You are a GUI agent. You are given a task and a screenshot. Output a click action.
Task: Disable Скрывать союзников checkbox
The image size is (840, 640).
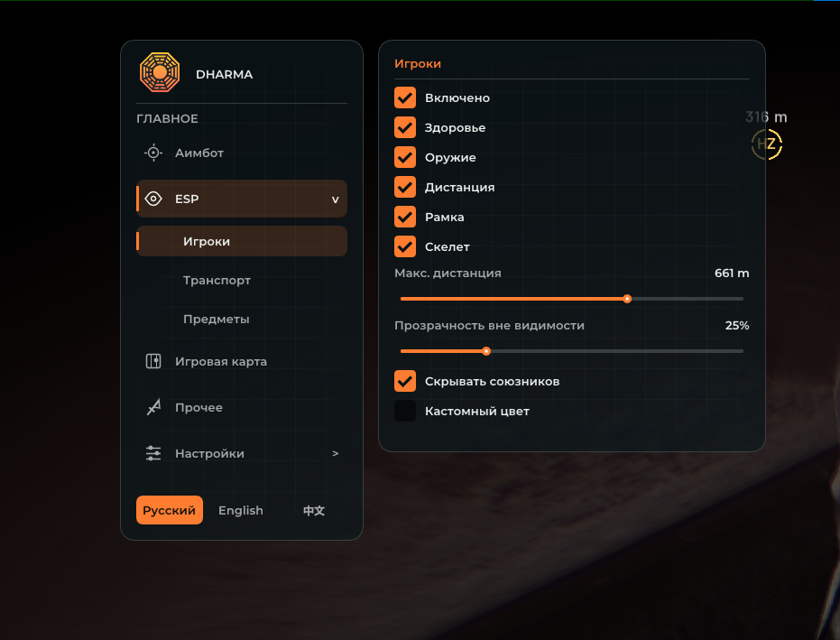(x=405, y=381)
